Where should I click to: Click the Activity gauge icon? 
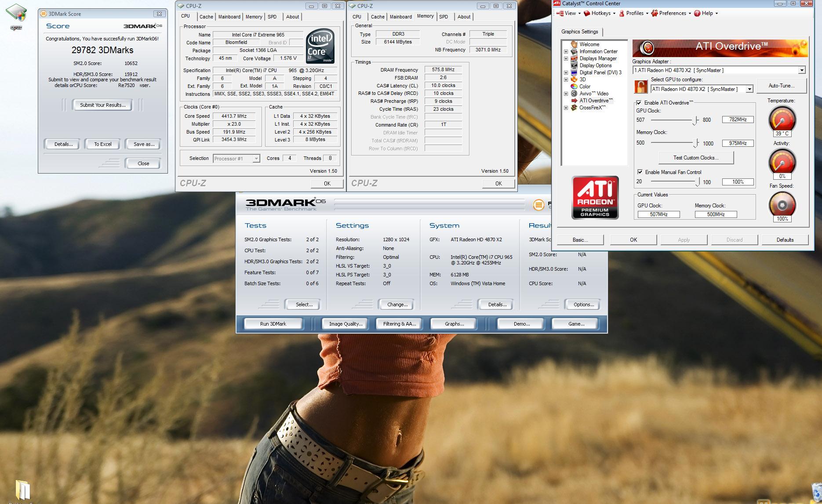tap(782, 162)
